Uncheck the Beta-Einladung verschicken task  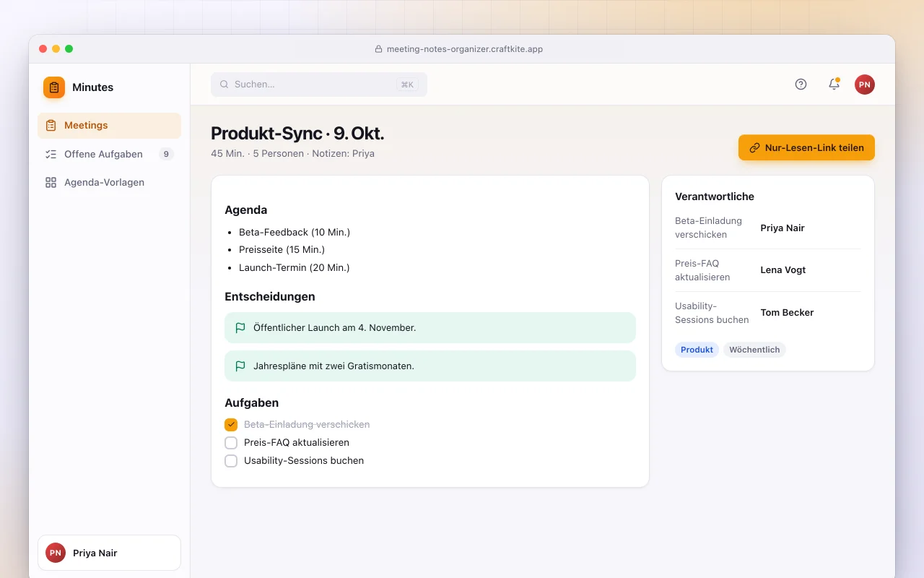pyautogui.click(x=231, y=425)
